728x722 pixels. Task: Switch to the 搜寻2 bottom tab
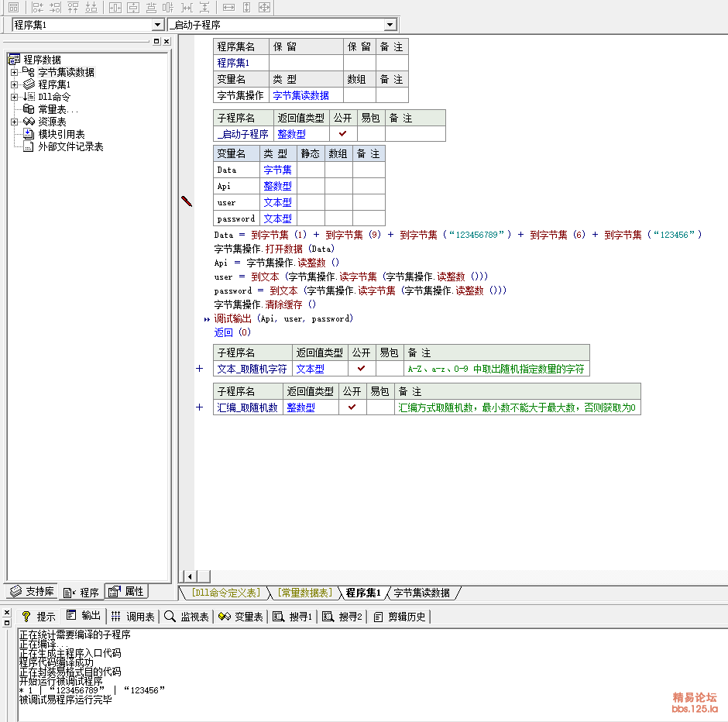(x=342, y=616)
